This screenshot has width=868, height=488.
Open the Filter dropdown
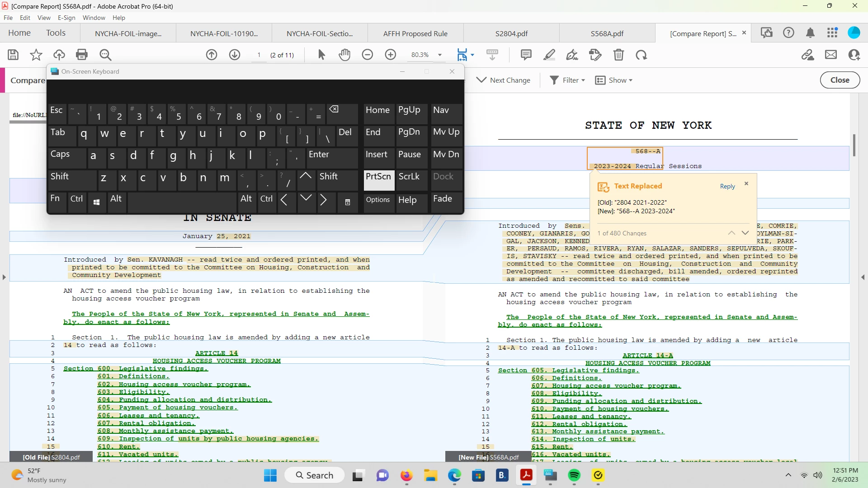(x=567, y=80)
